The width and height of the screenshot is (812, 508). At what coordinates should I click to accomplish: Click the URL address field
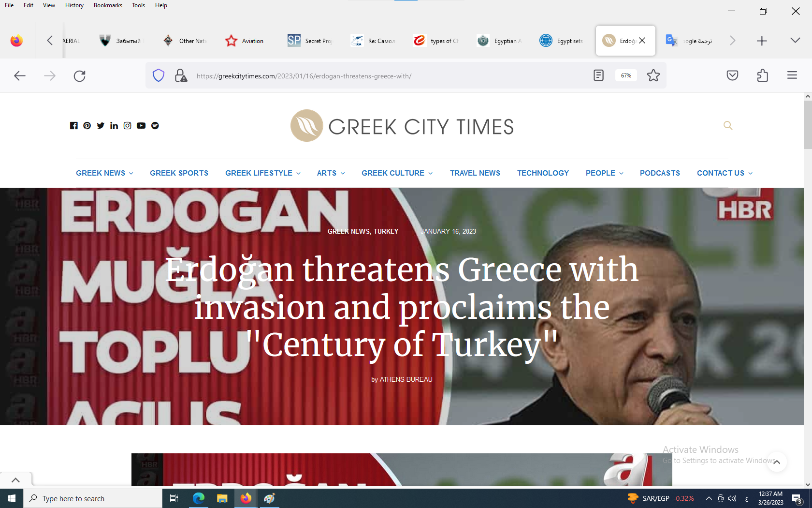tap(387, 76)
